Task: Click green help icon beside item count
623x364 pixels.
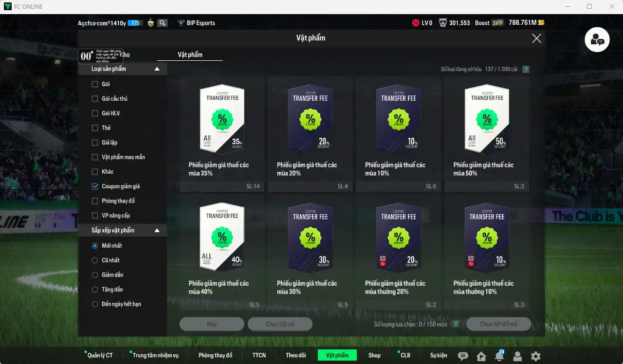Action: pos(526,69)
